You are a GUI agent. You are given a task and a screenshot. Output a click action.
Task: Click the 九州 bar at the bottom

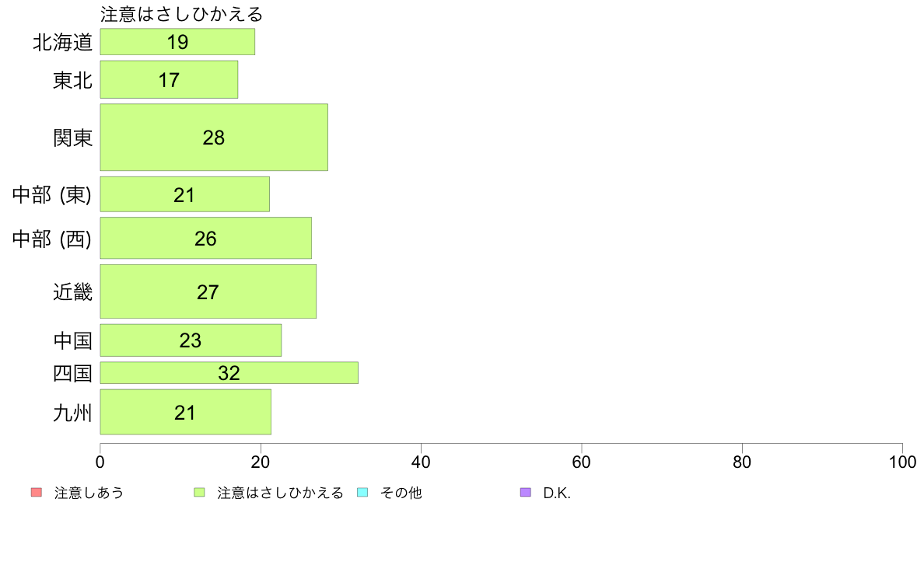pyautogui.click(x=186, y=413)
